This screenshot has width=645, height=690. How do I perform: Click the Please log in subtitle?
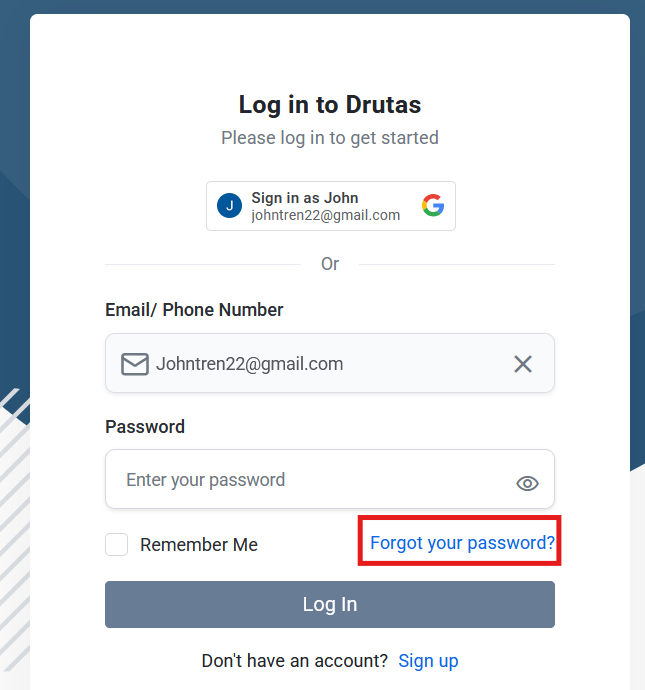click(330, 138)
